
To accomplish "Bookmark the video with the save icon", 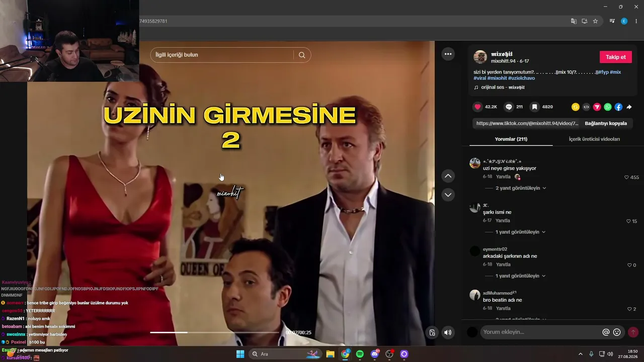I will pos(535,107).
